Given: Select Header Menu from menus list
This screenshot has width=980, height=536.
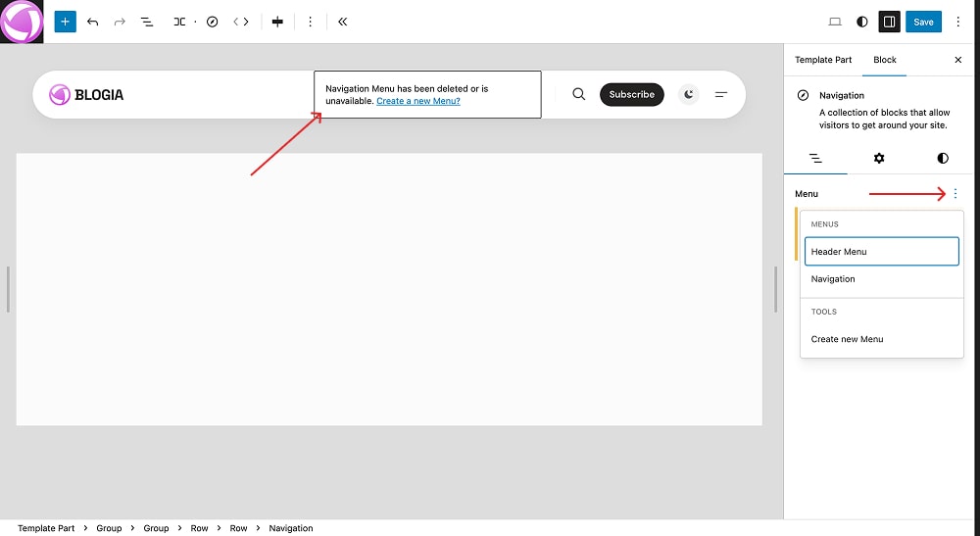Looking at the screenshot, I should 880,252.
